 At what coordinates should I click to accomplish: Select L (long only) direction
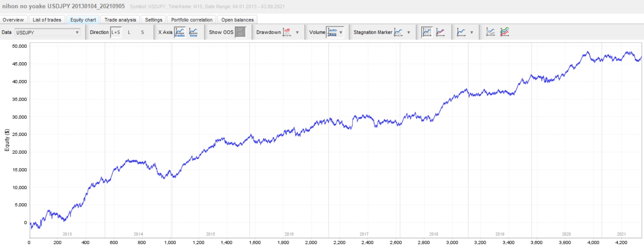[x=129, y=32]
